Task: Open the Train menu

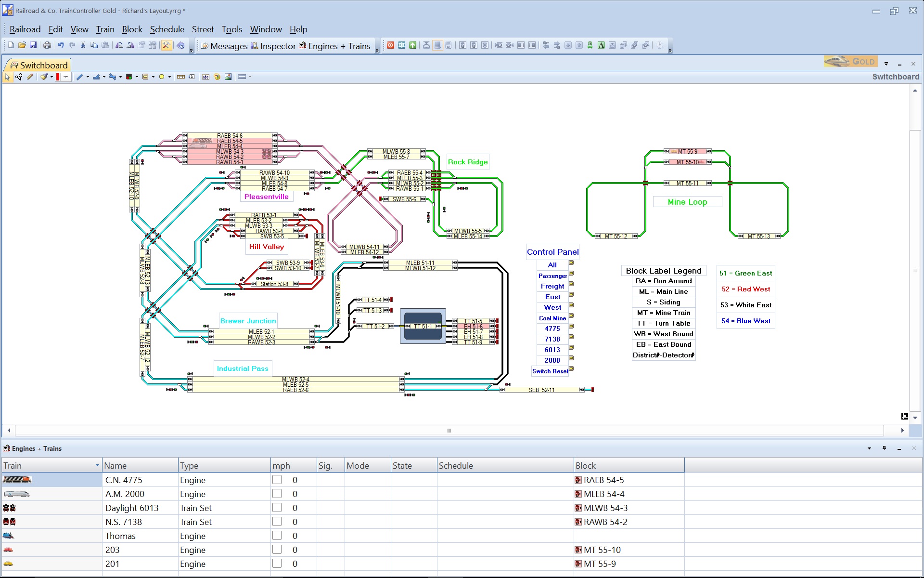Action: 105,29
